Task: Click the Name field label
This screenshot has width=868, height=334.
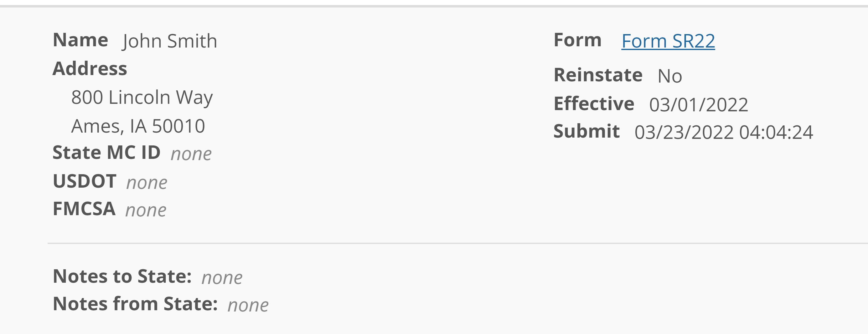Action: (x=81, y=40)
